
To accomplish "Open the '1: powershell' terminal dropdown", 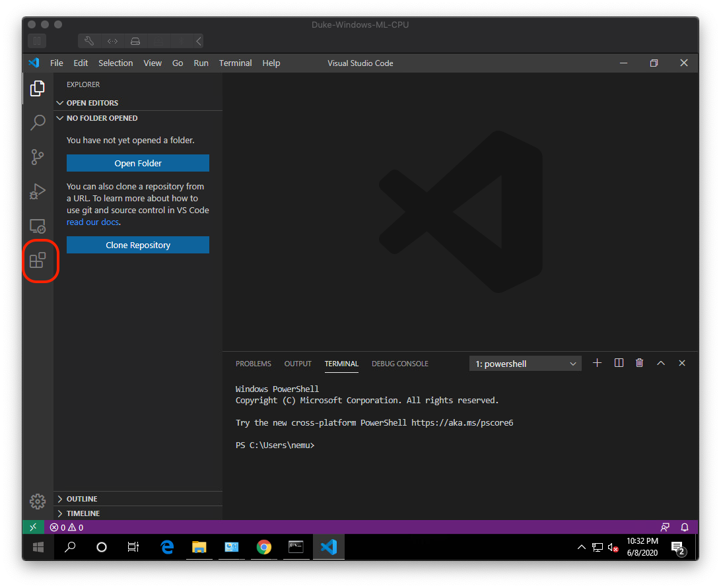I will [525, 363].
